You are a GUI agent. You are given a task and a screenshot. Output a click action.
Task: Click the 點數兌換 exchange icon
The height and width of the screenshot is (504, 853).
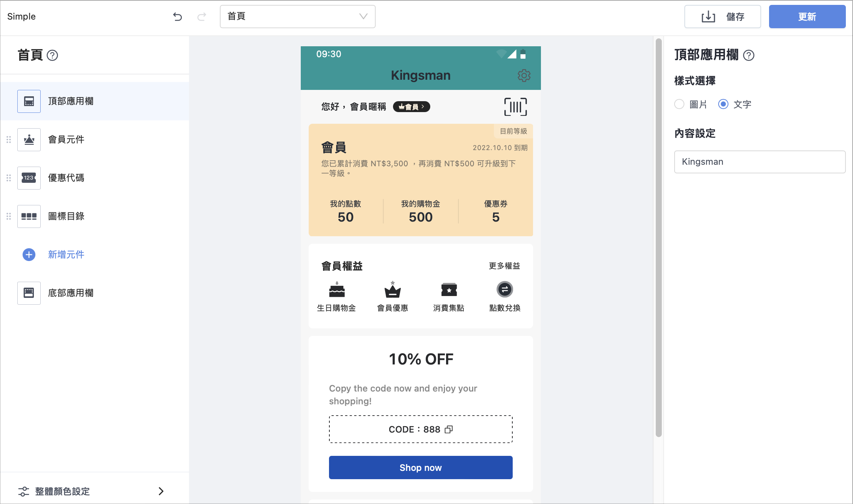(505, 290)
